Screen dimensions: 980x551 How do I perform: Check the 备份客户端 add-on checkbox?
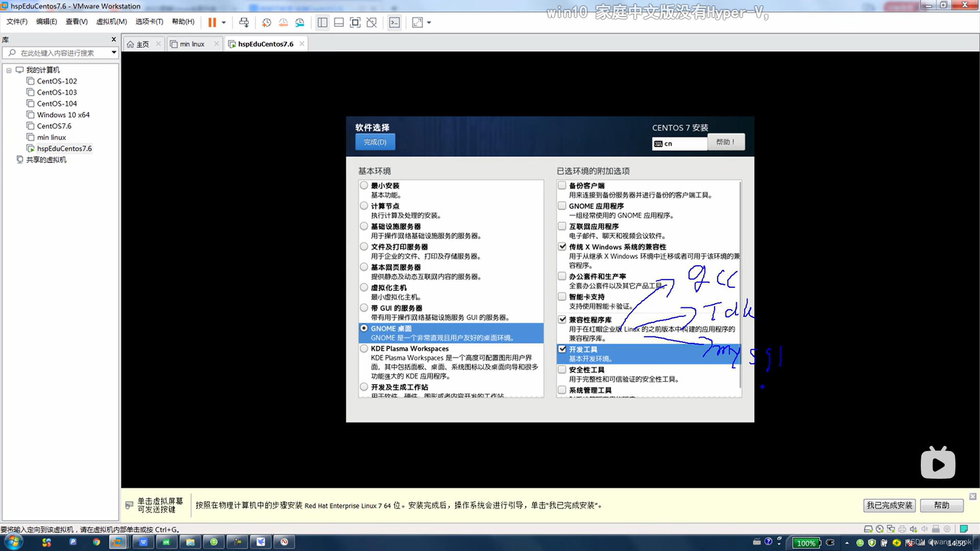562,186
